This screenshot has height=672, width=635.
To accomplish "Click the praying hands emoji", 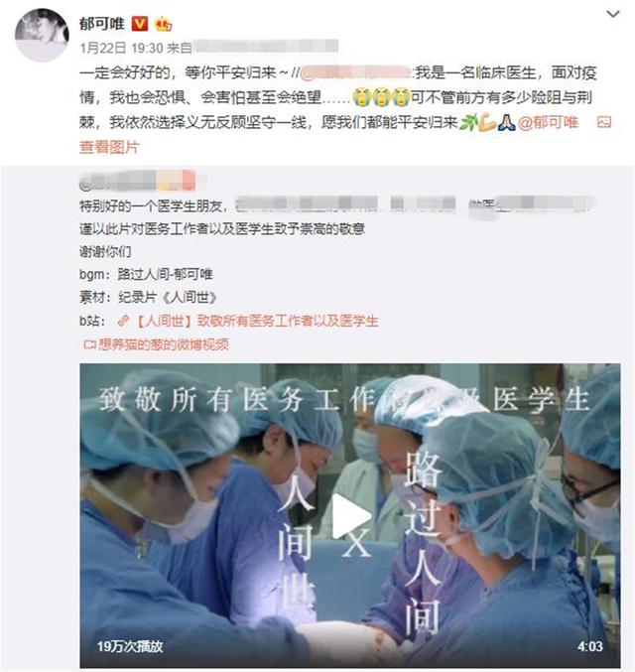I will (506, 122).
